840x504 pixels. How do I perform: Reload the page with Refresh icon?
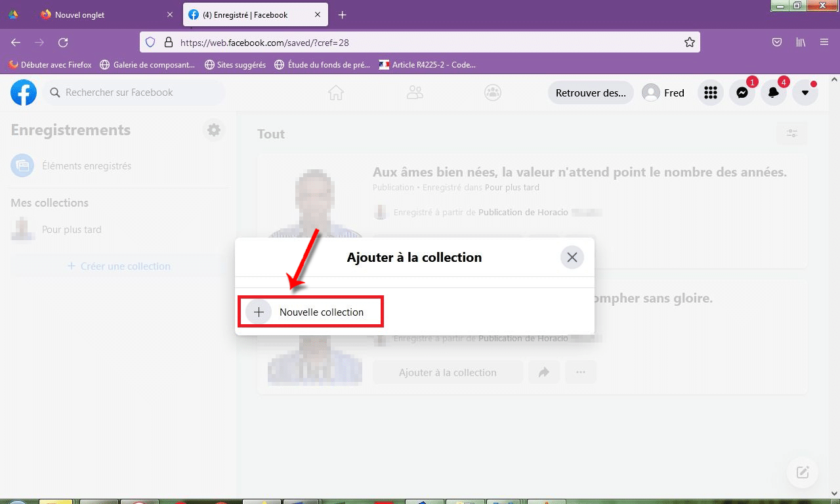[63, 42]
